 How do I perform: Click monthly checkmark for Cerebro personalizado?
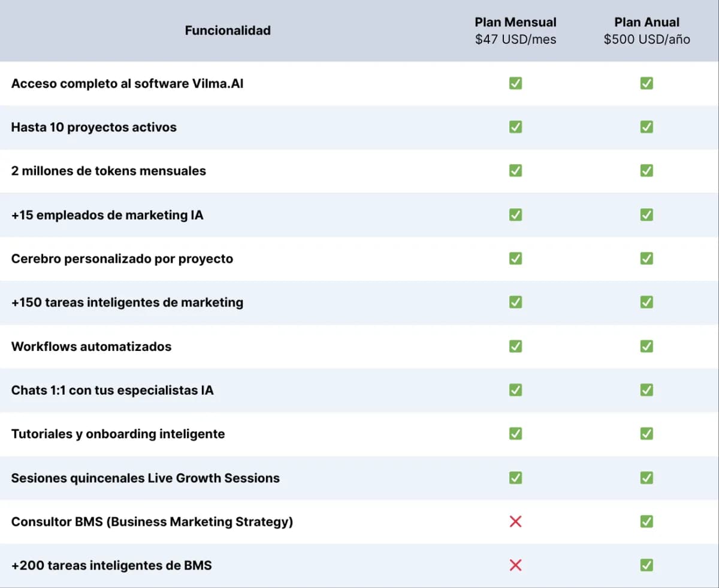pos(515,258)
